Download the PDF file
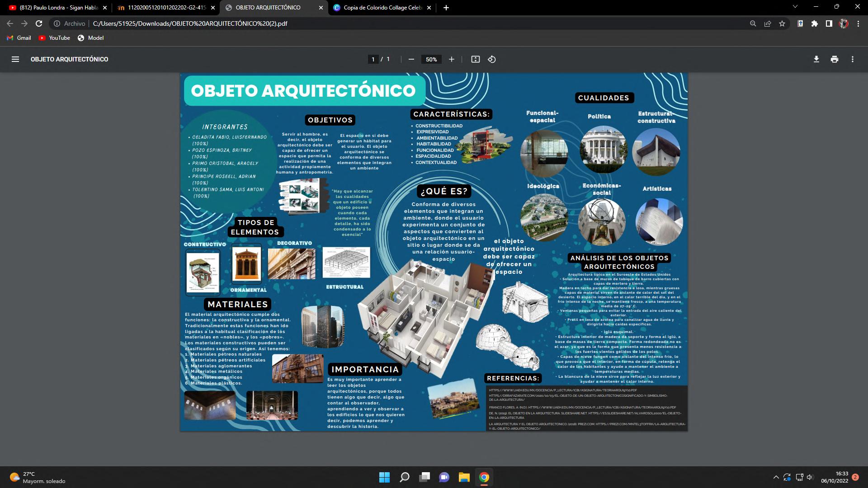 click(816, 59)
